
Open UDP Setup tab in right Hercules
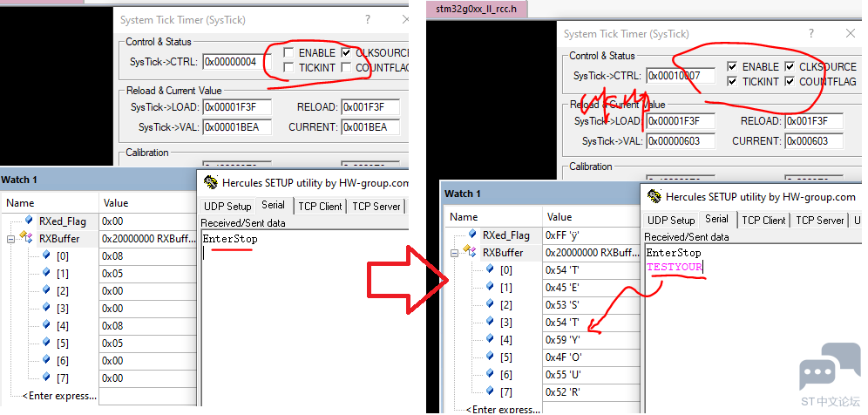pos(671,220)
